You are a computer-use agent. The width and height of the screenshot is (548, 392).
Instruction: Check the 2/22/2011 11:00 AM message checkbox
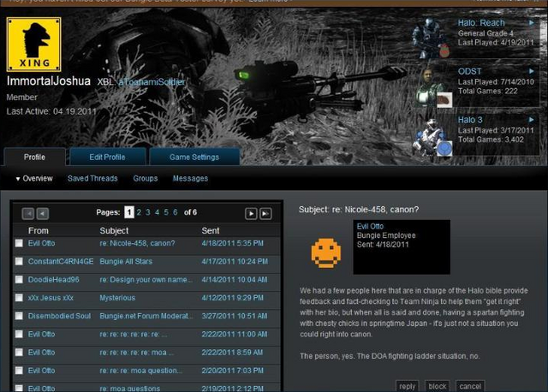point(19,334)
